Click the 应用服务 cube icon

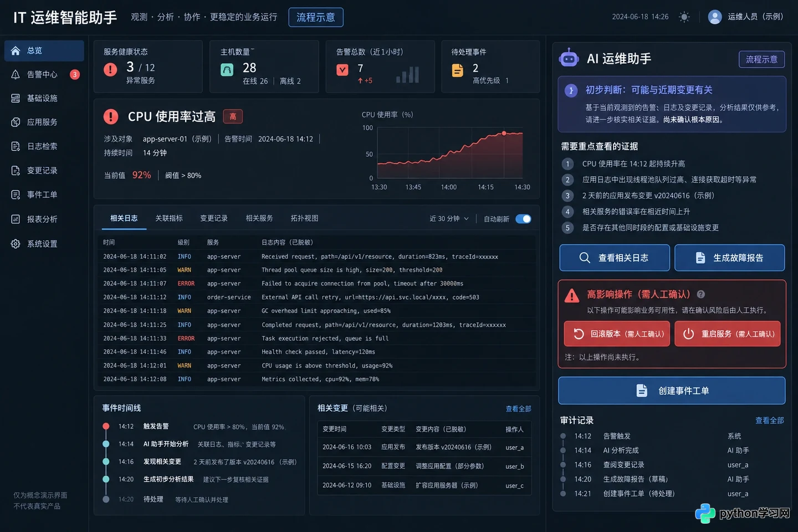click(x=16, y=122)
